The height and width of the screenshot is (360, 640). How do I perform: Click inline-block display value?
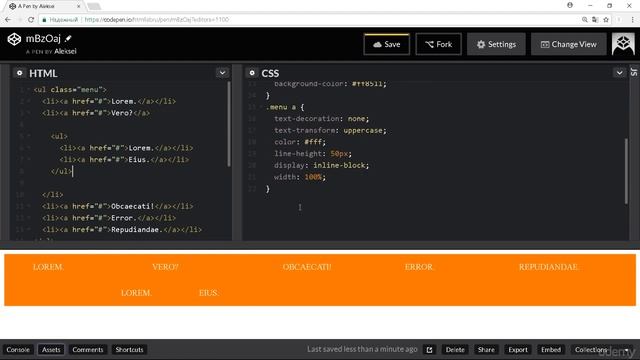pyautogui.click(x=339, y=165)
